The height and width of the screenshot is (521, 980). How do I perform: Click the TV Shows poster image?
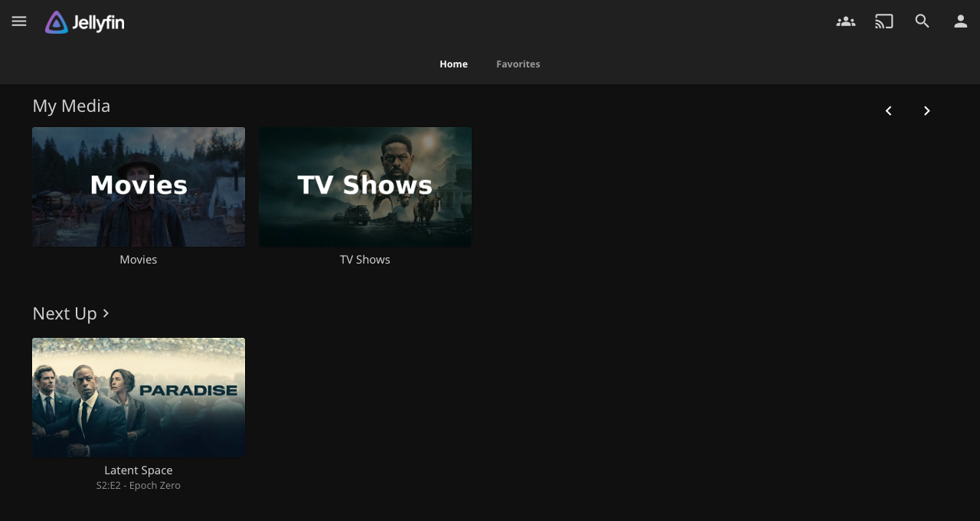pos(365,186)
